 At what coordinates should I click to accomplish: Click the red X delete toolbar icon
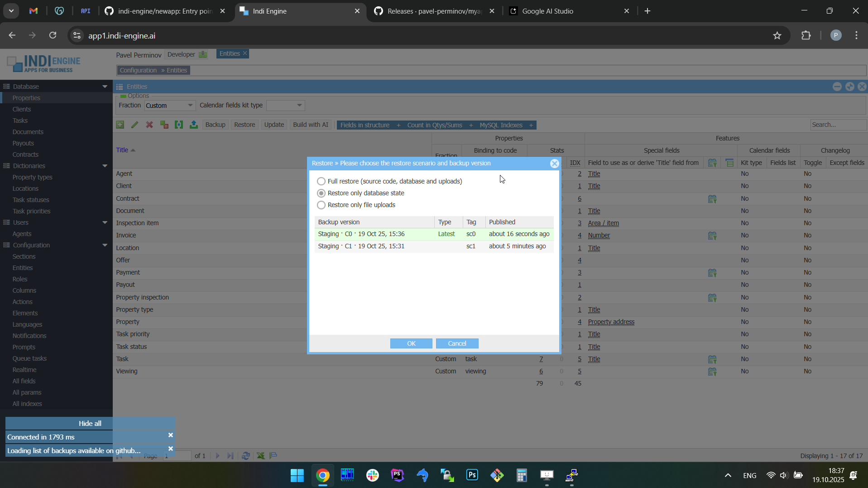149,125
